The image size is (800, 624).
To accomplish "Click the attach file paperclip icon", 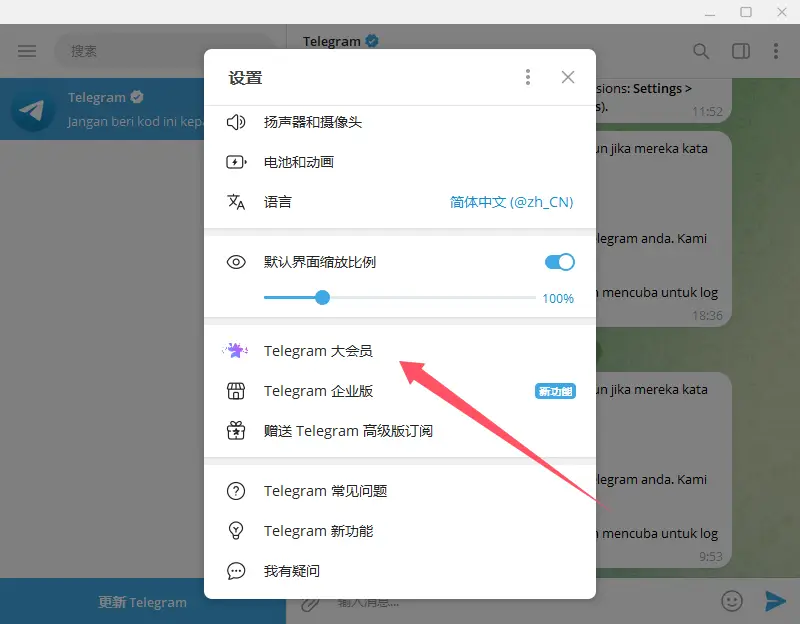I will 311,601.
